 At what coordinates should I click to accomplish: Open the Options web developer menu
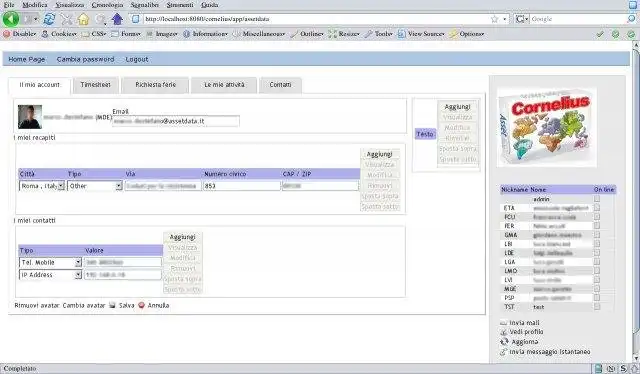pos(467,34)
